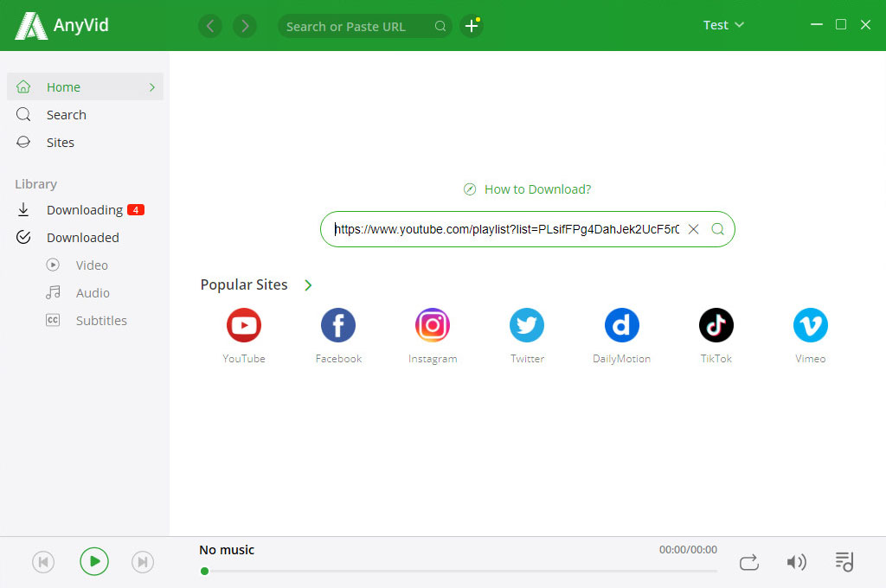
Task: Clear the URL with the X icon
Action: tap(693, 229)
